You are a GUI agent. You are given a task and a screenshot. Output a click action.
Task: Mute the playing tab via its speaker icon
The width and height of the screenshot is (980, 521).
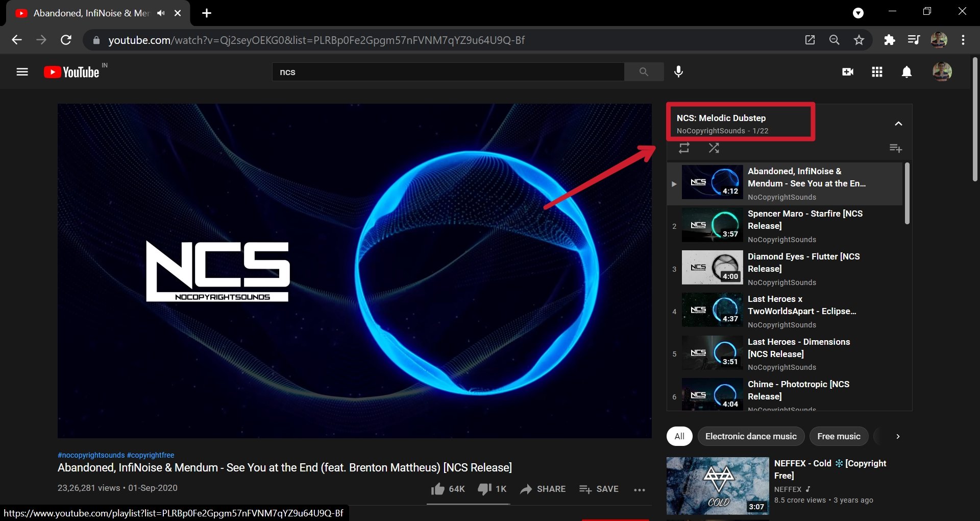tap(161, 13)
